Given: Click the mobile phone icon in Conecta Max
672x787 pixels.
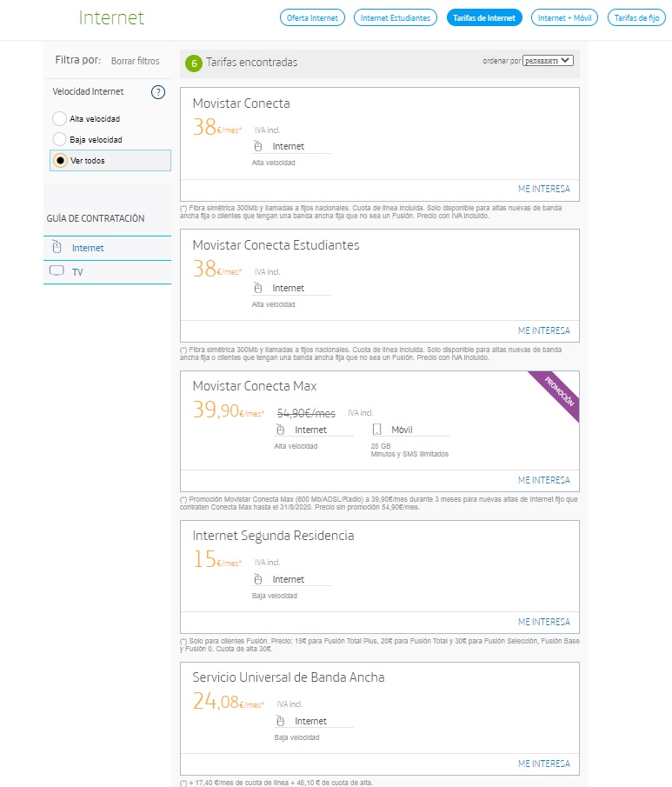Looking at the screenshot, I should point(376,430).
